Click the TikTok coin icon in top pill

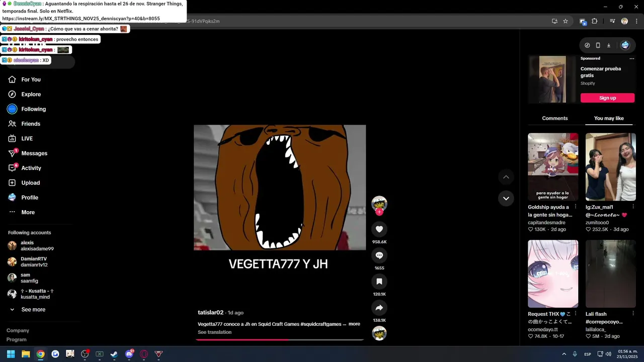(x=587, y=45)
